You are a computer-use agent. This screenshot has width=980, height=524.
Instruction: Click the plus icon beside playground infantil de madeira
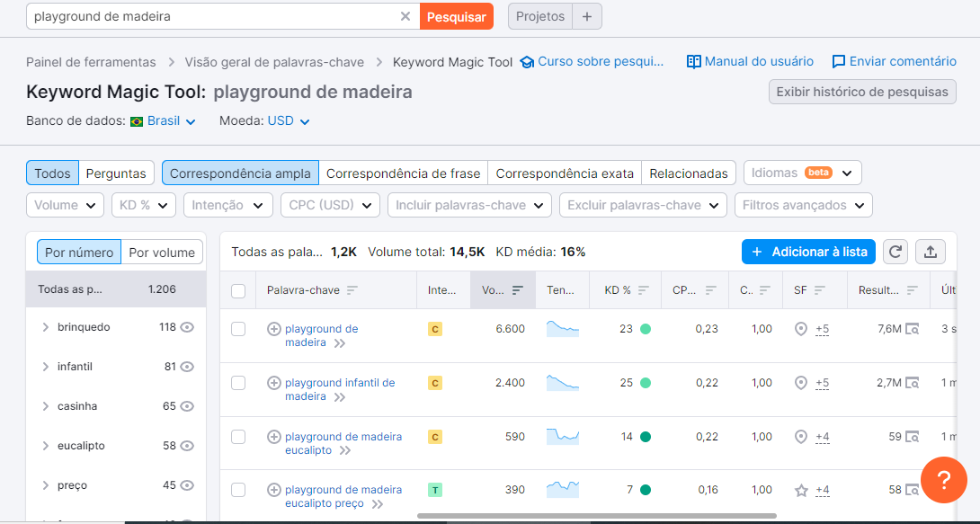[x=274, y=383]
